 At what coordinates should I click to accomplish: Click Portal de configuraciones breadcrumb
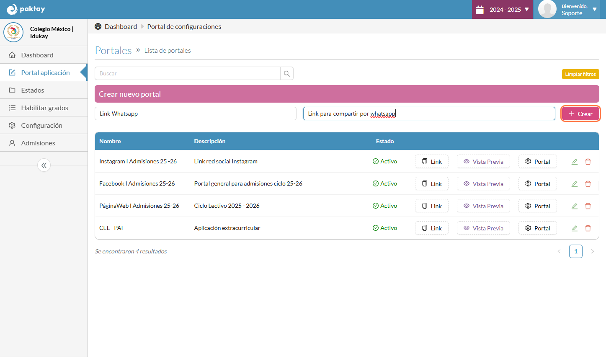tap(184, 26)
